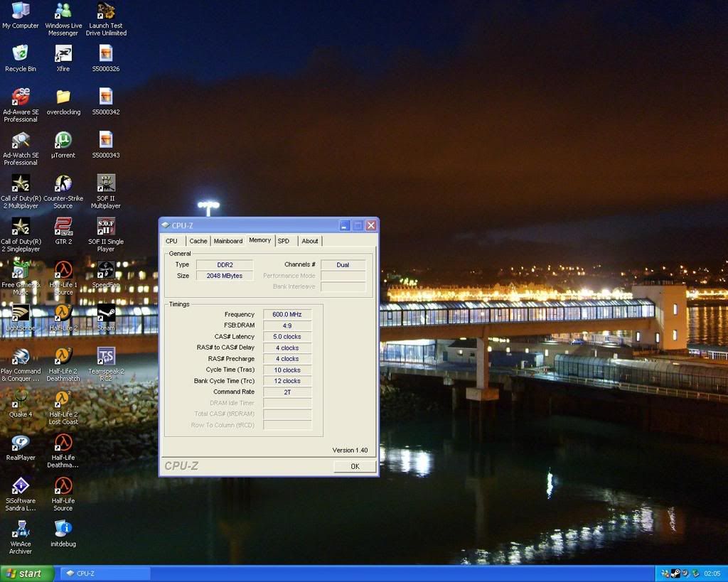
Task: Click the Size field showing 2048 MBytes
Action: pyautogui.click(x=225, y=276)
